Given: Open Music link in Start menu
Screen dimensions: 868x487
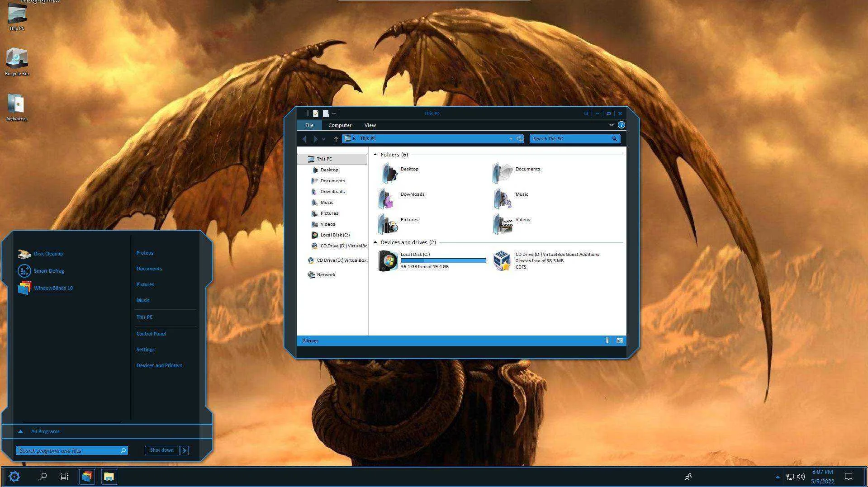Looking at the screenshot, I should [143, 300].
